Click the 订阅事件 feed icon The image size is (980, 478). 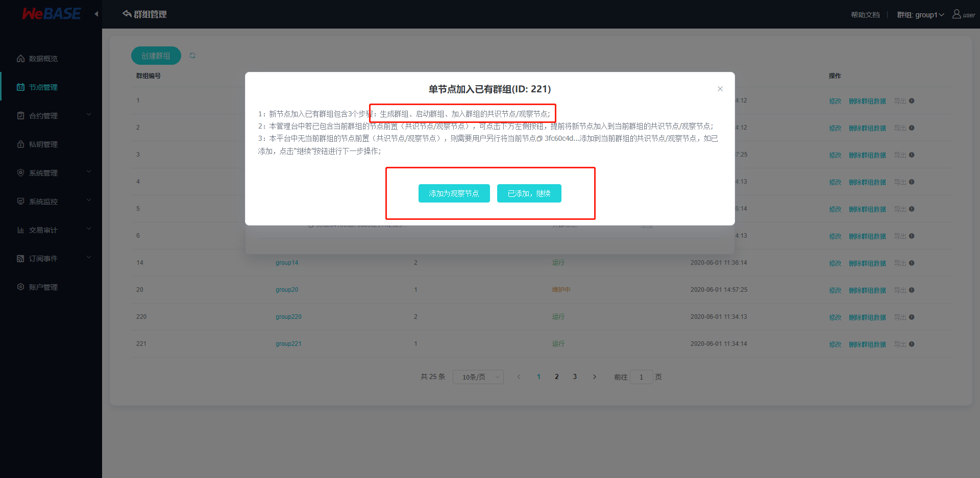[x=20, y=259]
